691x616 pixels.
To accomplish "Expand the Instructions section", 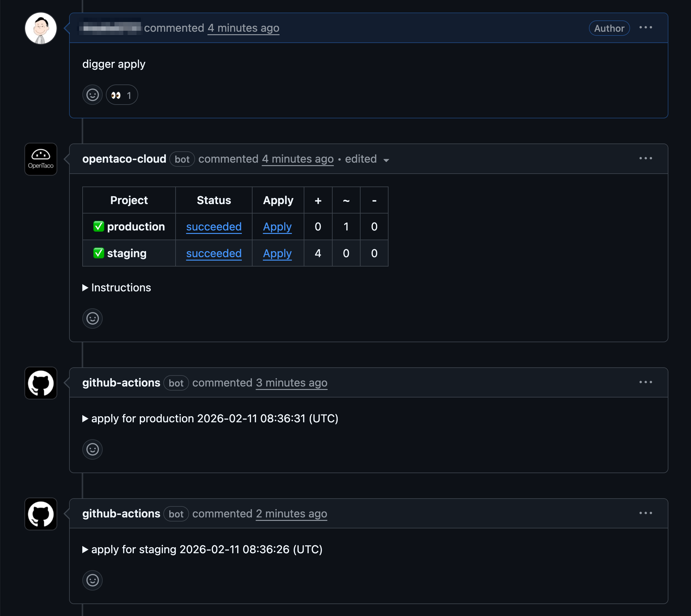I will (x=117, y=287).
